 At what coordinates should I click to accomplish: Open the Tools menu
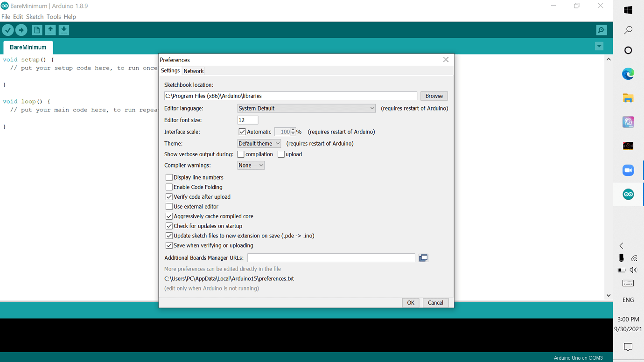53,16
